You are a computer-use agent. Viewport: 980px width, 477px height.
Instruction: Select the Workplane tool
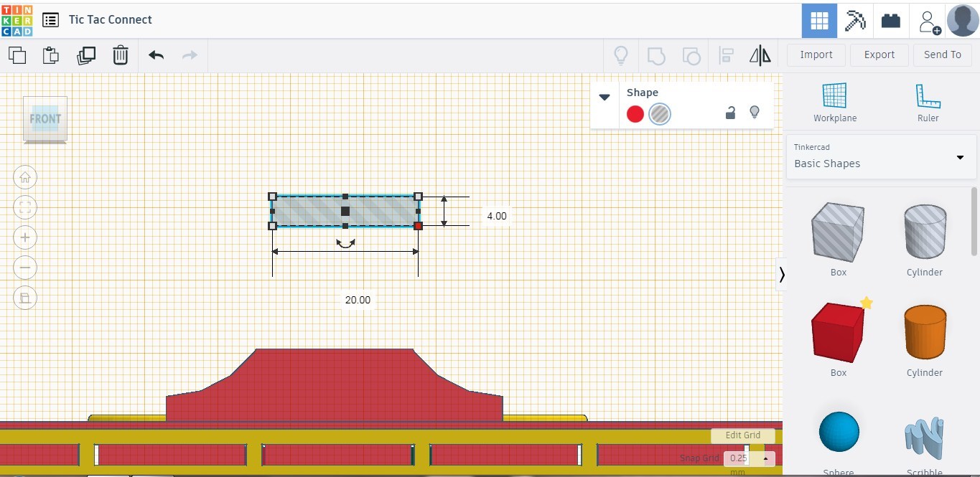[x=834, y=103]
